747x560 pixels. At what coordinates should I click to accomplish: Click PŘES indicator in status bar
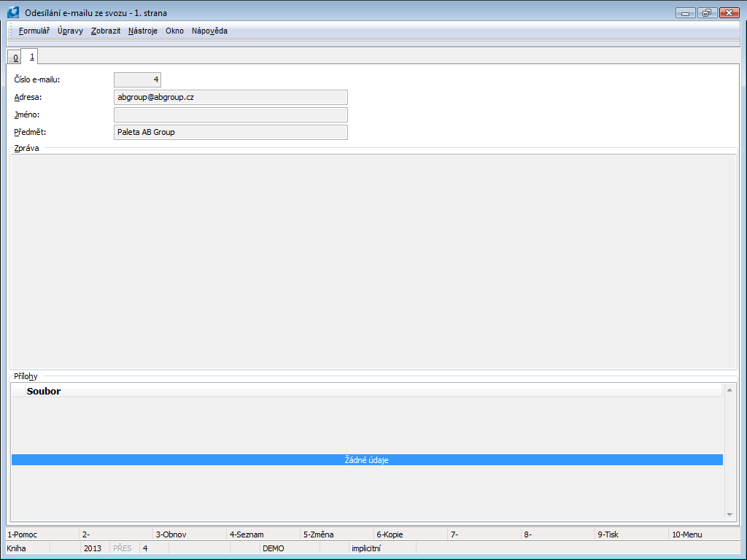123,548
